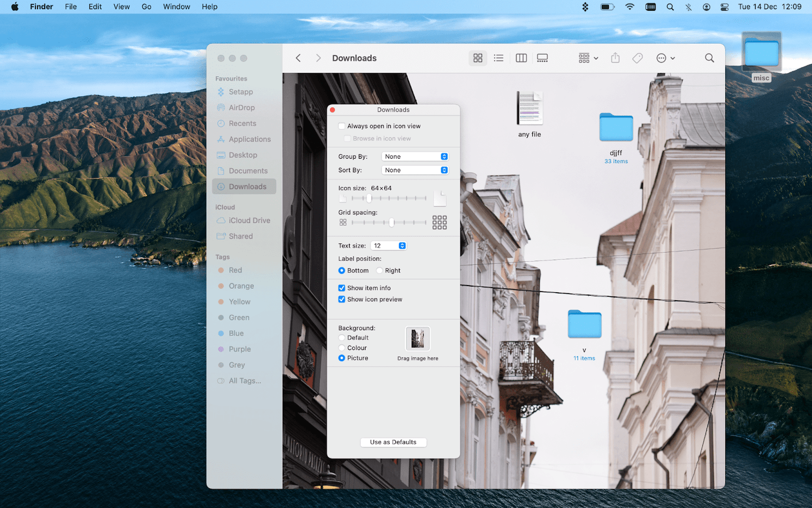Switch Finder to list view
Viewport: 812px width, 508px height.
498,58
